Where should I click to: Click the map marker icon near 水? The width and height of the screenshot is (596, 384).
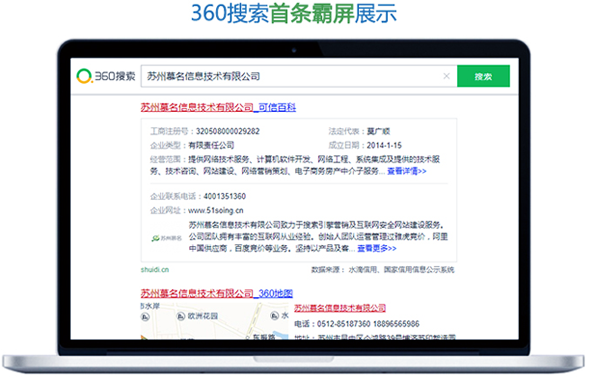click(274, 316)
